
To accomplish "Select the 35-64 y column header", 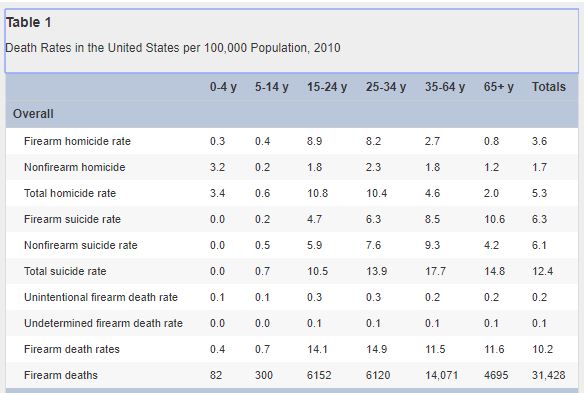I will (445, 87).
